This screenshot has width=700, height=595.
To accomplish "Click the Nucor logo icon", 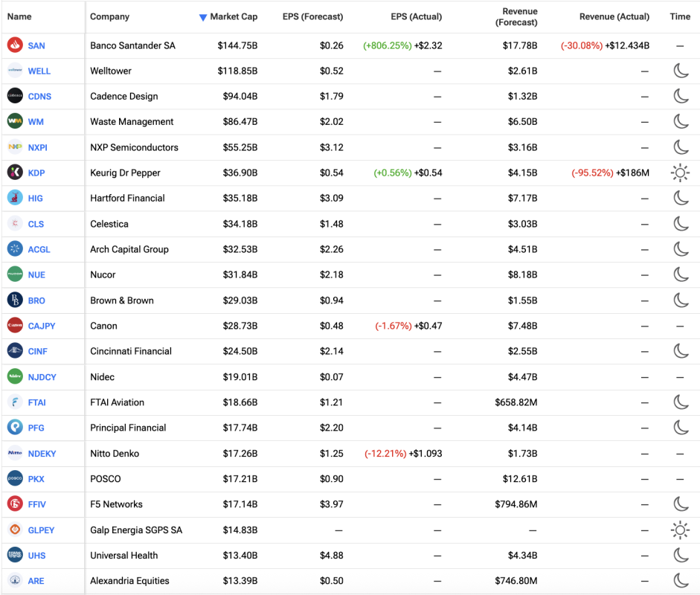I will tap(15, 274).
